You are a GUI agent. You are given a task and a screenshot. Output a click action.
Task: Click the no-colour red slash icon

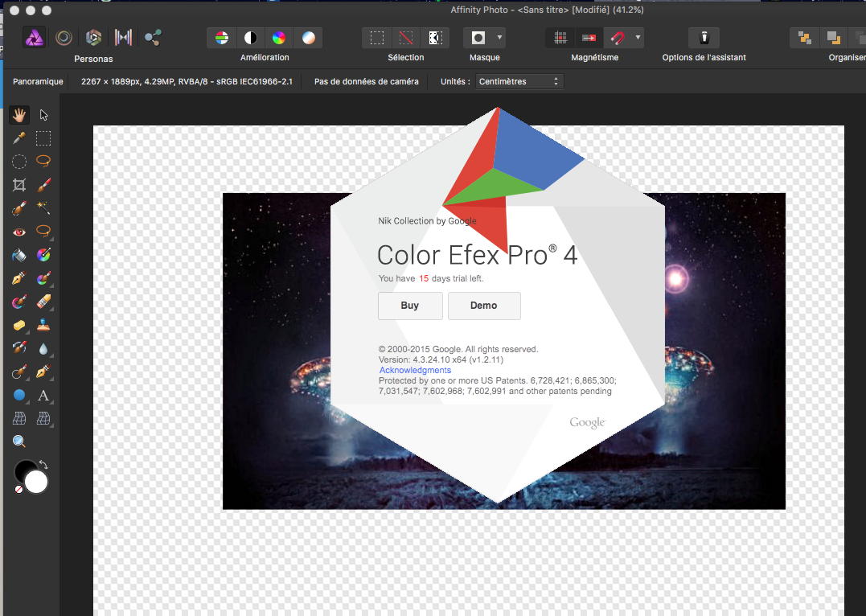18,490
